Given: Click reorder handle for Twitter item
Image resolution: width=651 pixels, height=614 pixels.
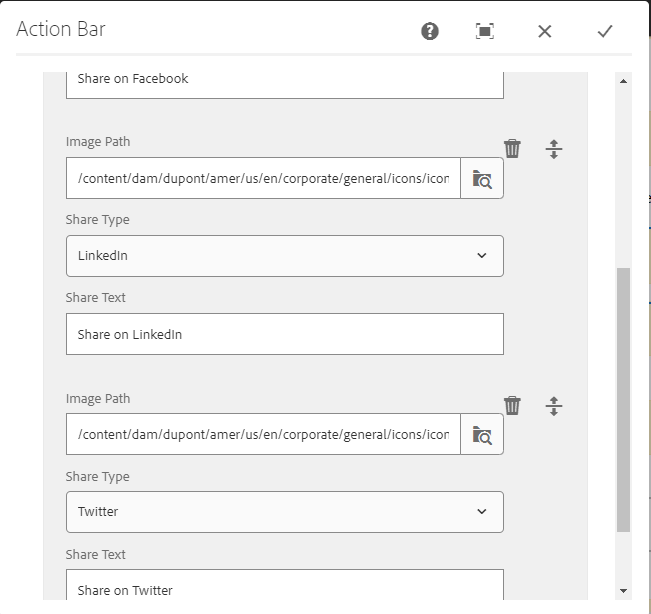Looking at the screenshot, I should pyautogui.click(x=554, y=406).
